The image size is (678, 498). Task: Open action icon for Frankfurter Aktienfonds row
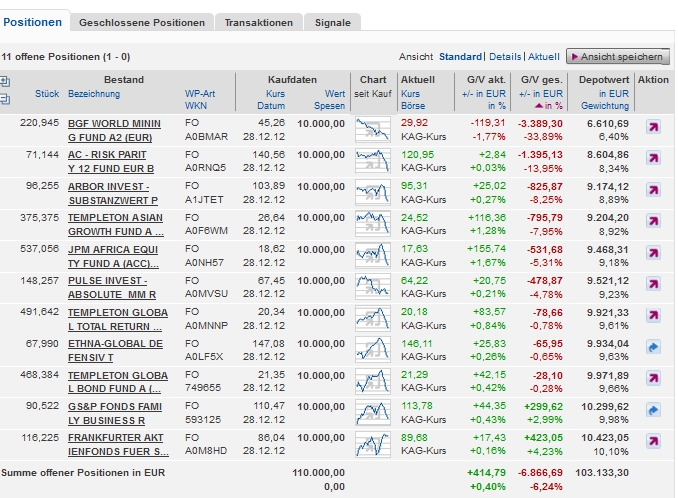tap(653, 441)
